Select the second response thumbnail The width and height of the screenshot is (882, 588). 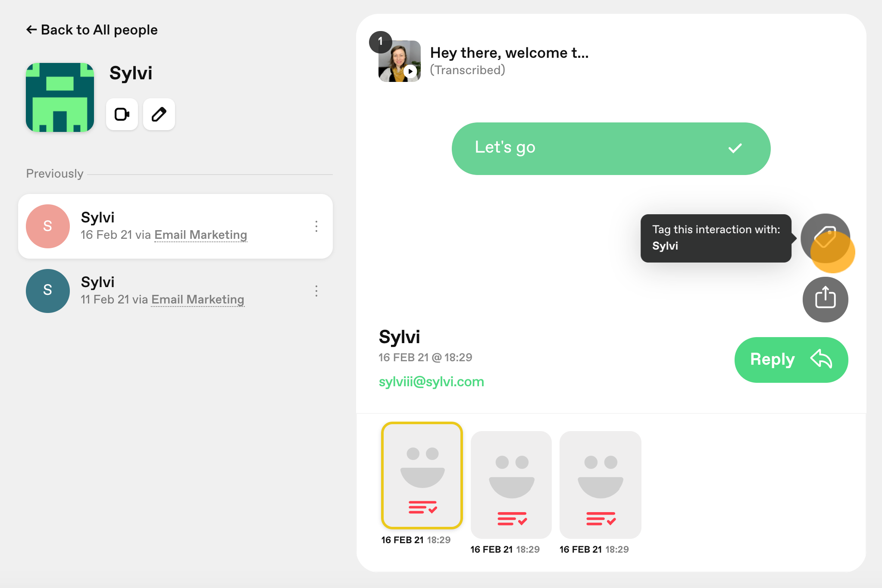511,485
